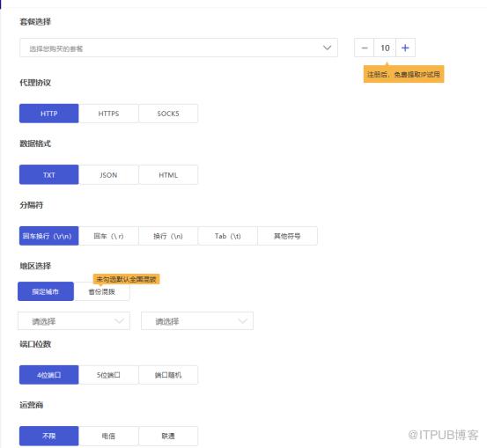
Task: Click the 代理协议 heading text
Action: [35, 83]
